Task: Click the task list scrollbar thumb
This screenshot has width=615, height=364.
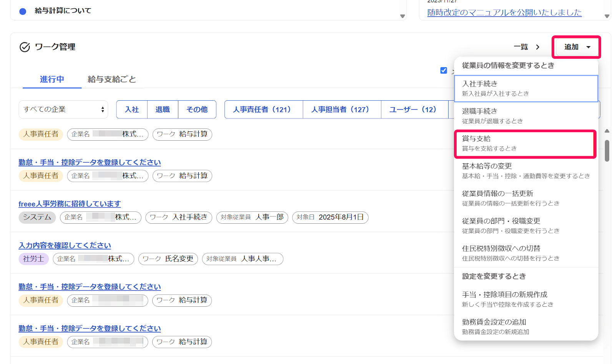Action: pos(607,151)
